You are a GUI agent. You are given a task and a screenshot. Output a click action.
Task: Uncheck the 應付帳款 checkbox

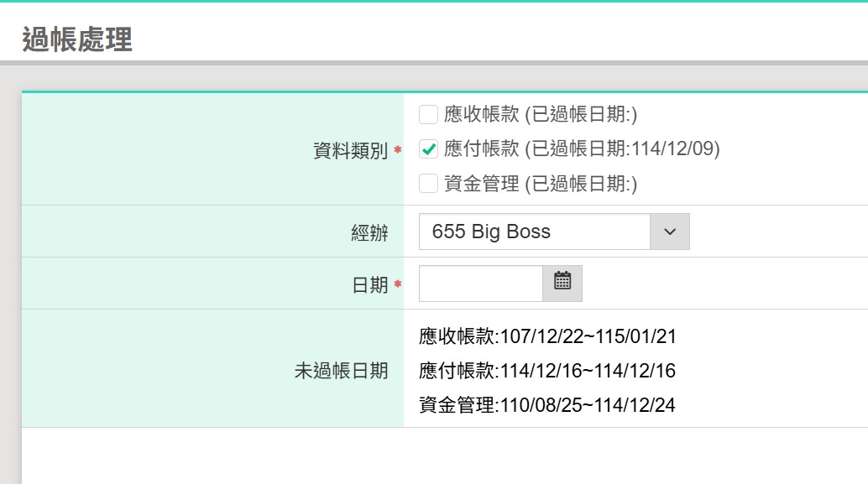tap(428, 149)
